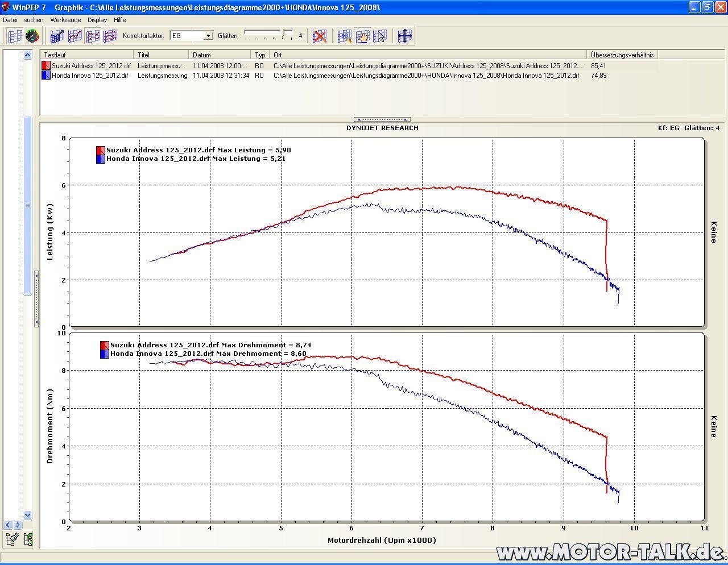Click the tree refresh green arrow icon

coord(28,539)
